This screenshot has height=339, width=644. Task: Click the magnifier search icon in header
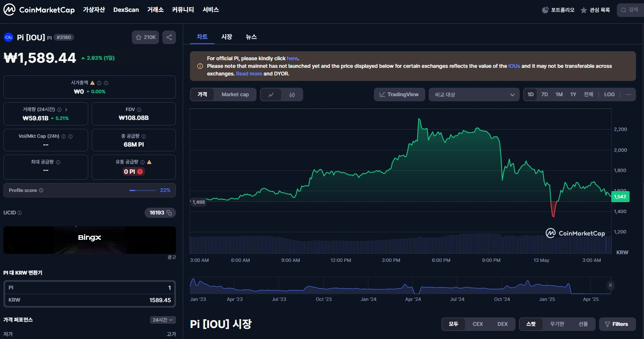(624, 10)
